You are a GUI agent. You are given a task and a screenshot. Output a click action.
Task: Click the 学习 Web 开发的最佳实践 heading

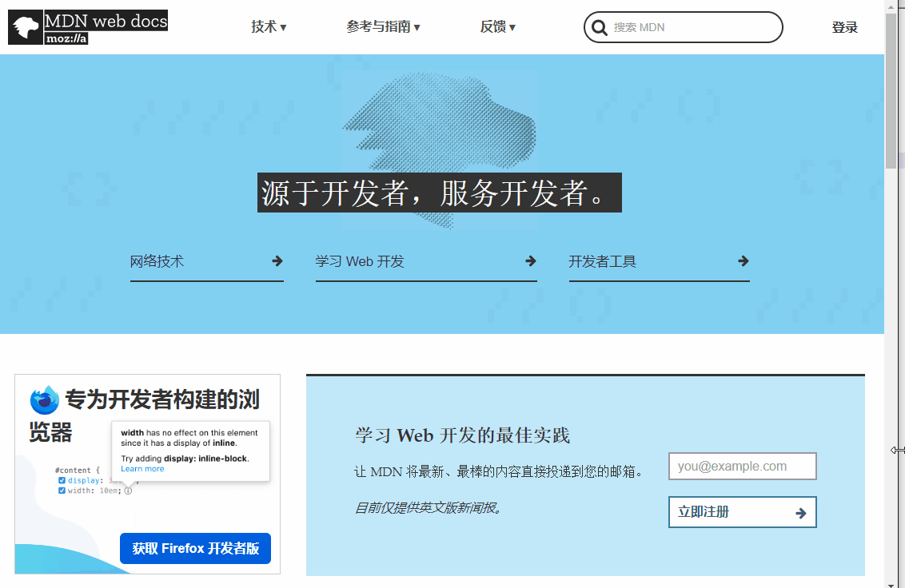[462, 435]
